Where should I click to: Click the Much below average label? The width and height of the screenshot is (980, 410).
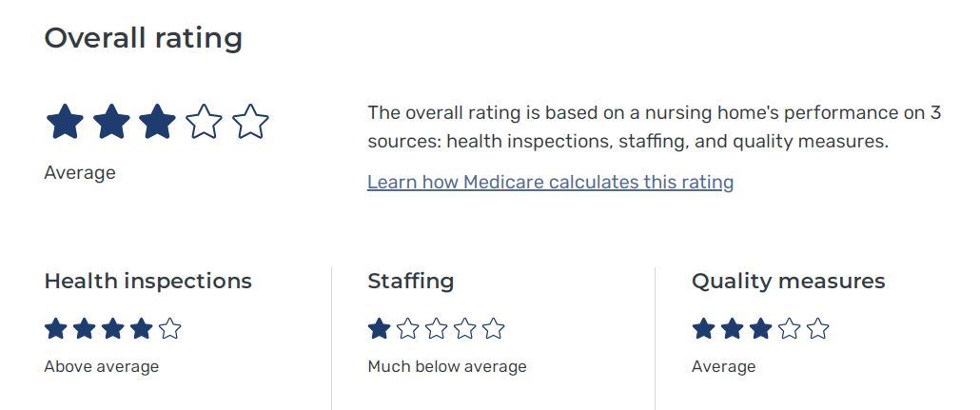point(446,366)
